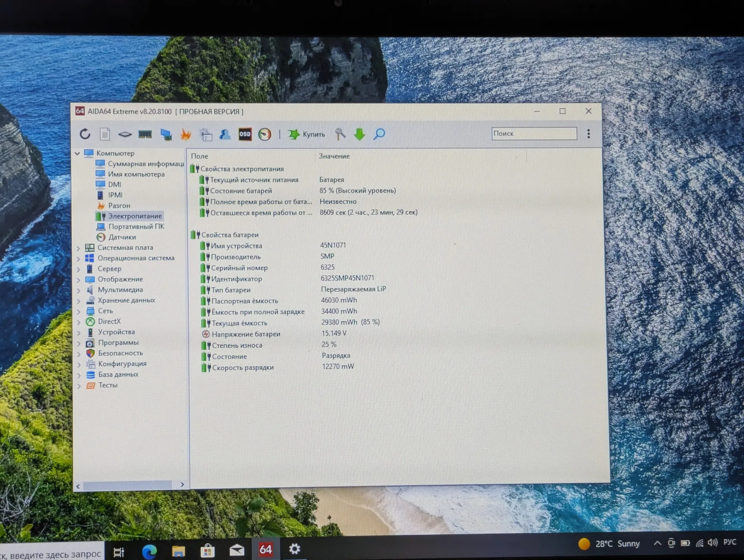Viewport: 744px width, 560px height.
Task: Open Settings gear on the taskbar
Action: (x=295, y=549)
